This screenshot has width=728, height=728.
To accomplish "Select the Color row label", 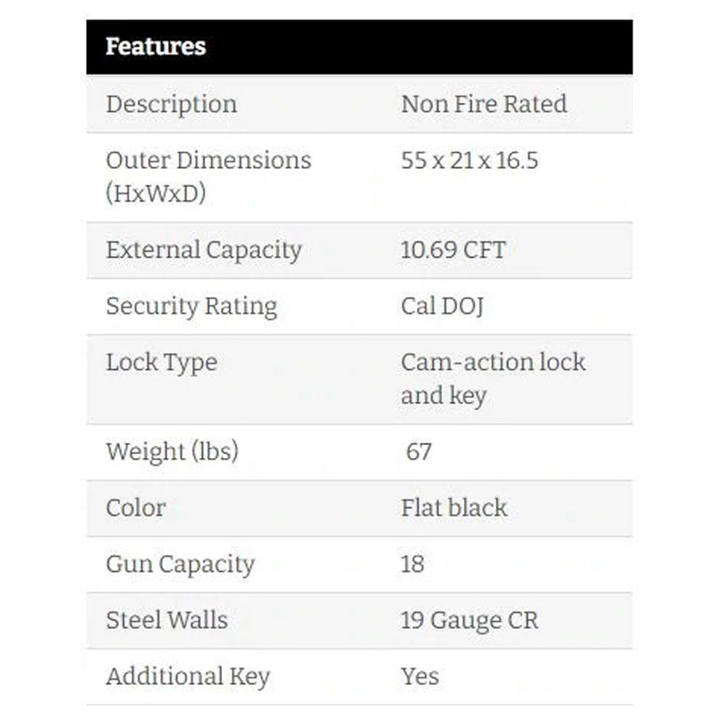I will point(135,508).
